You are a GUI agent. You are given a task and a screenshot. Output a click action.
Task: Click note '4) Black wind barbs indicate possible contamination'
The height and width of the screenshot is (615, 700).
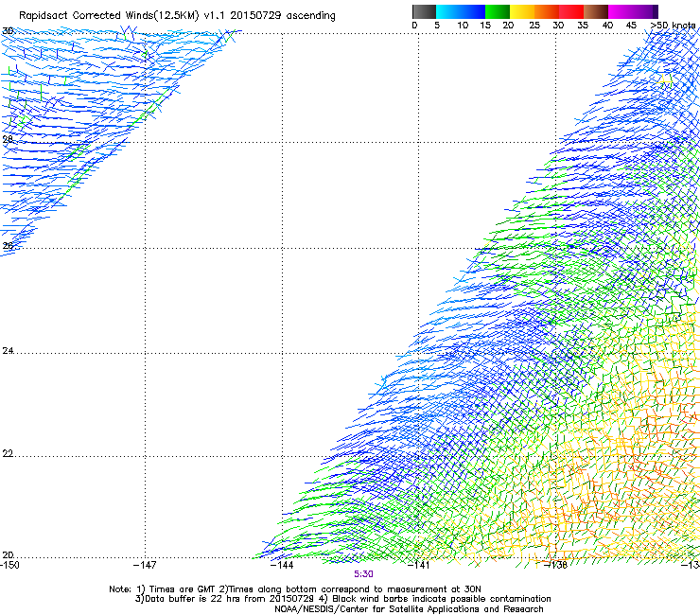[435, 599]
